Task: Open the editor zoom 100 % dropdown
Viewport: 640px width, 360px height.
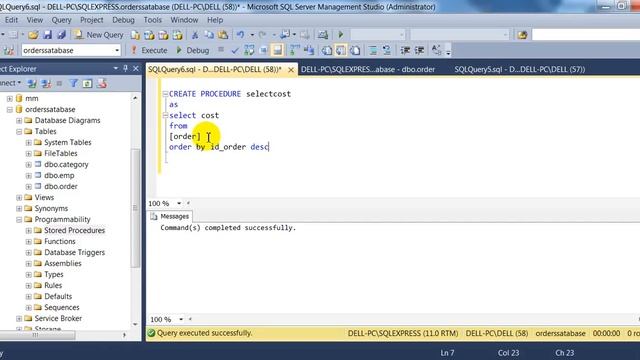Action: (179, 203)
